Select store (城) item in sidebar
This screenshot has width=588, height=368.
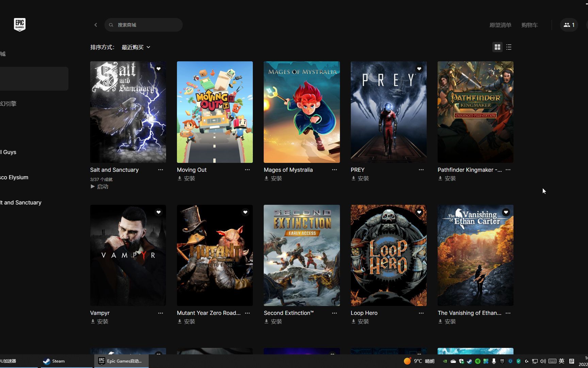click(x=3, y=54)
